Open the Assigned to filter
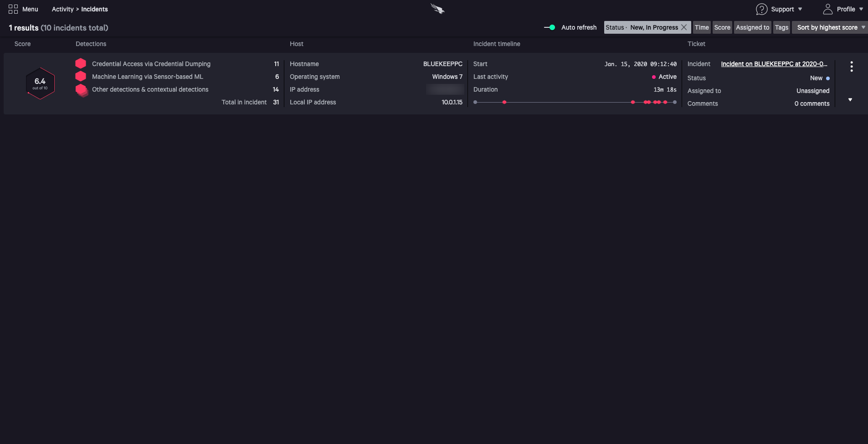Viewport: 868px width, 444px height. (x=752, y=27)
